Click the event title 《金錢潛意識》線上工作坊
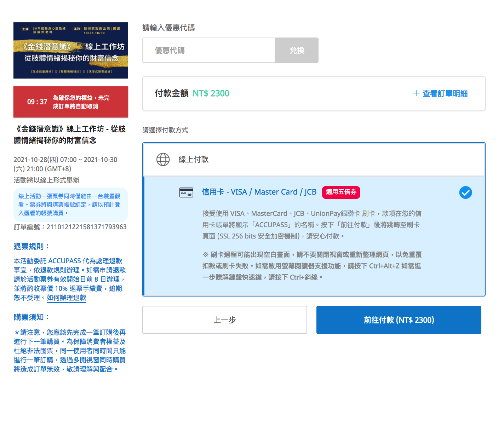The height and width of the screenshot is (443, 504). click(70, 134)
